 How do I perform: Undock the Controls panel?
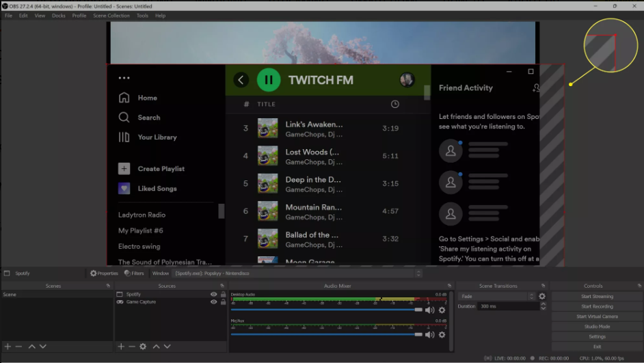639,286
